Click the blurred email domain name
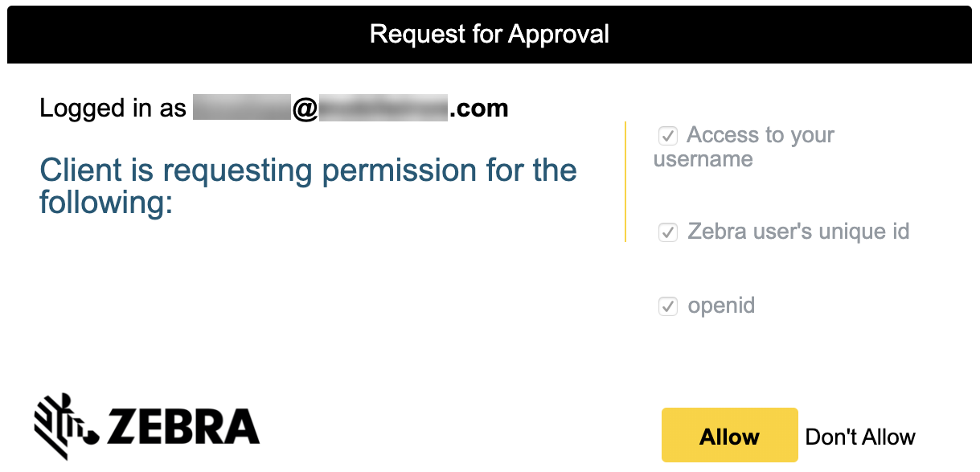Image resolution: width=980 pixels, height=472 pixels. tap(383, 107)
